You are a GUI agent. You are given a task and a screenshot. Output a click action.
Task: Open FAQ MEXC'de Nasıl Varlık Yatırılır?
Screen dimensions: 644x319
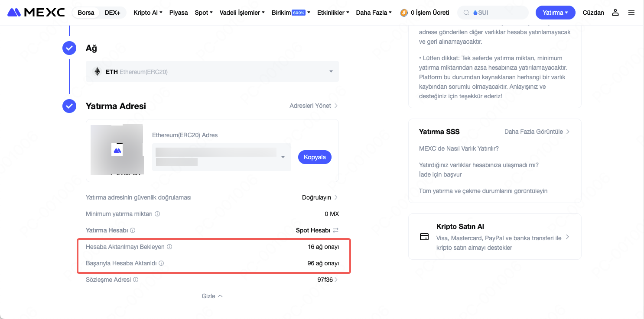(459, 148)
